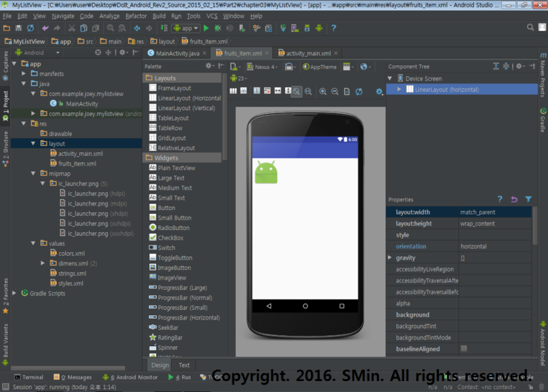This screenshot has height=392, width=548.
Task: Toggle the Structure side panel
Action: pyautogui.click(x=5, y=149)
